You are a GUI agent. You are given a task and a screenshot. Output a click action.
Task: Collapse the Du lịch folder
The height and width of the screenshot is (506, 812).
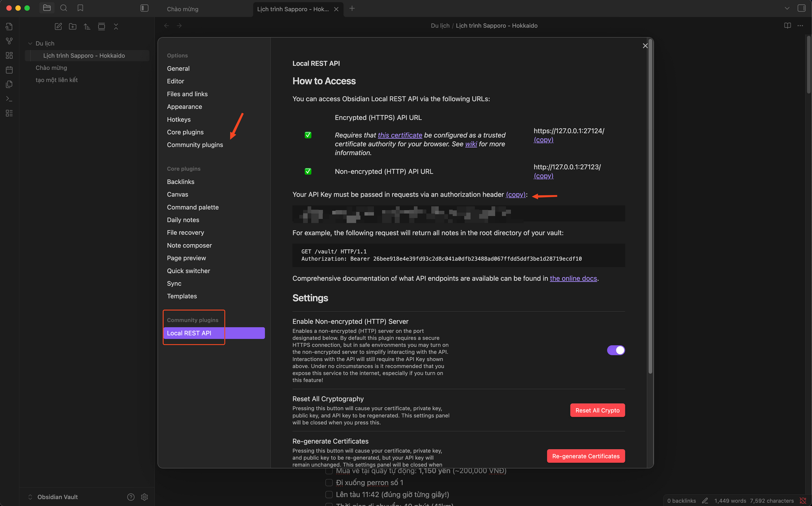tap(30, 43)
